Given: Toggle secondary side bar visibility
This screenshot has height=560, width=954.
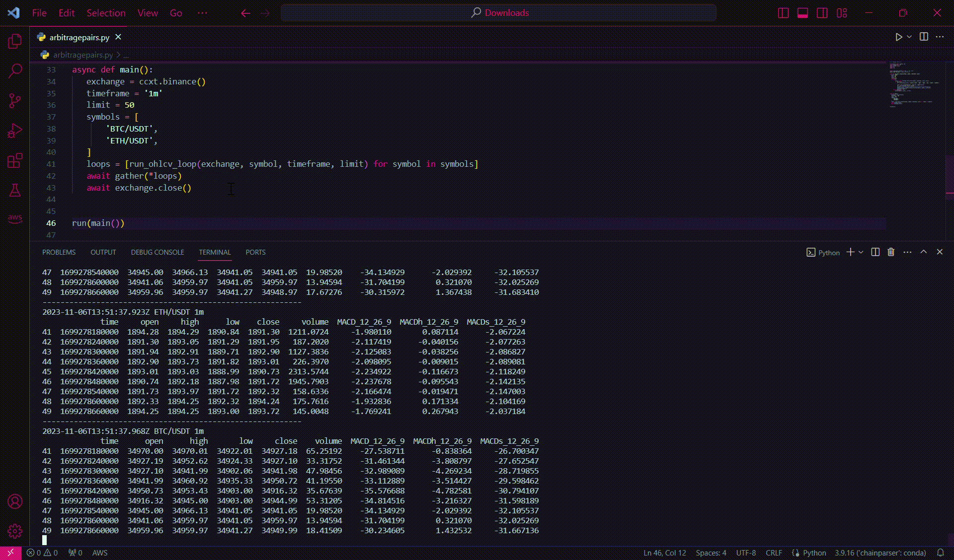Looking at the screenshot, I should [822, 13].
